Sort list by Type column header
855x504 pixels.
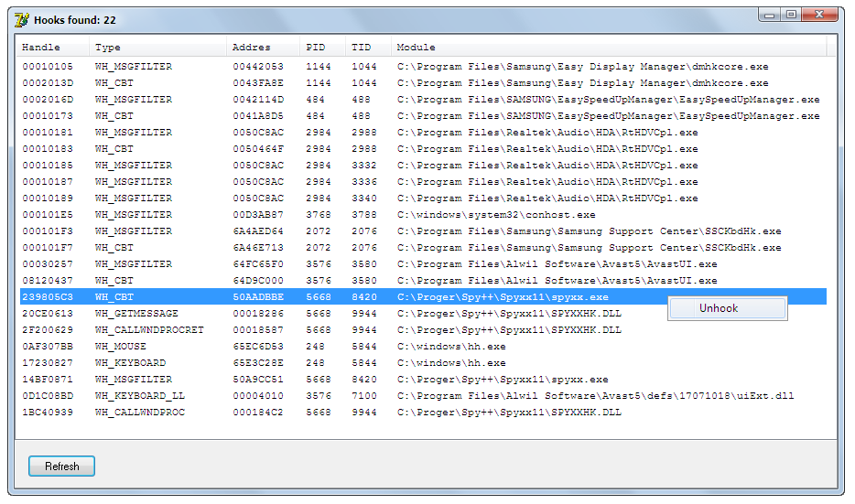point(108,47)
